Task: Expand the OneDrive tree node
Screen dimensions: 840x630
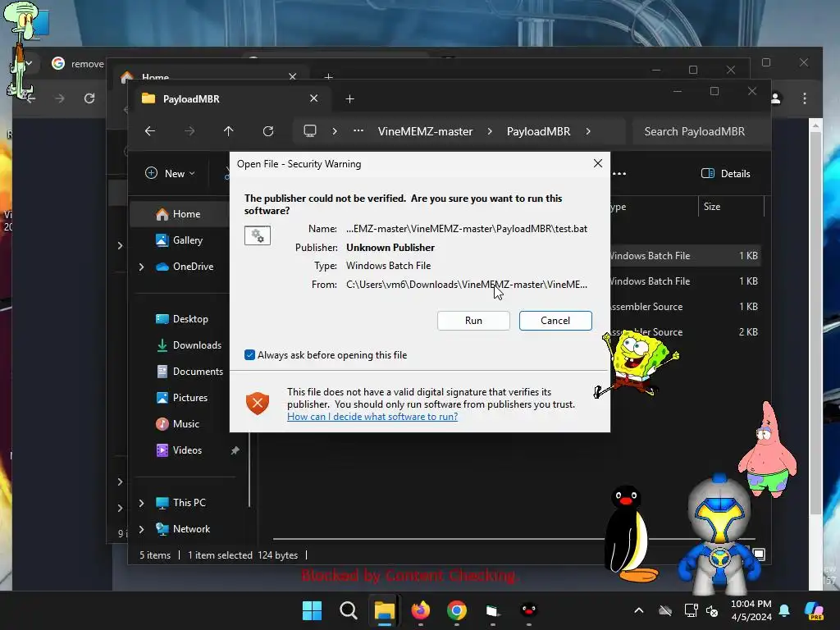Action: point(141,267)
